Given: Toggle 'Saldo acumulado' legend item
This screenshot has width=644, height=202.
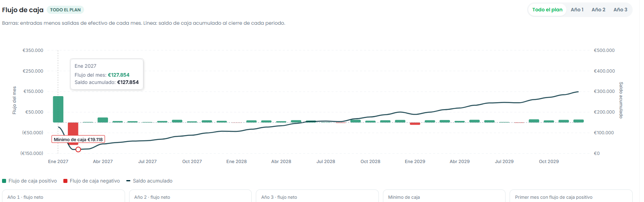Looking at the screenshot, I should point(149,181).
